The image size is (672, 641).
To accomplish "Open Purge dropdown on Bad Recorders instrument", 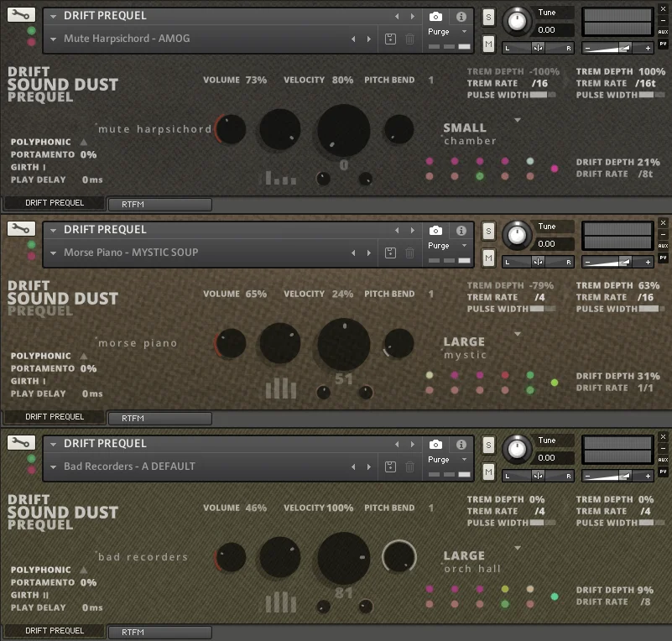I will [447, 459].
